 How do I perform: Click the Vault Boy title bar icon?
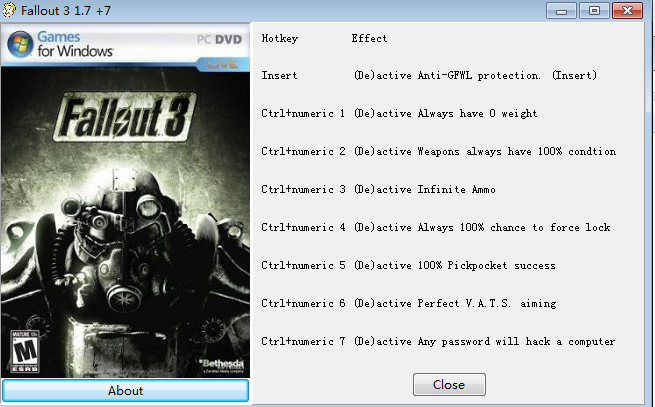[9, 10]
